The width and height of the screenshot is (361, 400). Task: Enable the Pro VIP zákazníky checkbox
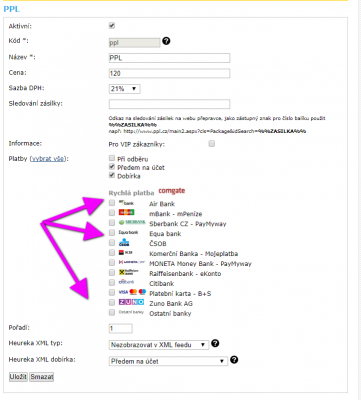(x=211, y=144)
